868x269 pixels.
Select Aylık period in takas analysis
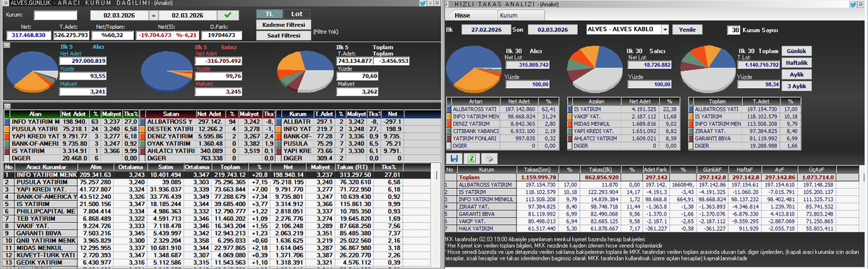click(x=796, y=74)
